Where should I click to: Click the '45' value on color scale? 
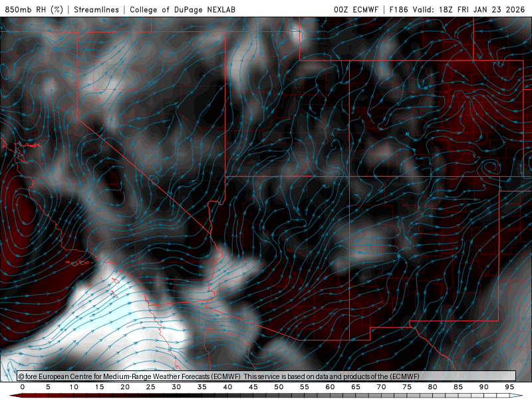(x=253, y=387)
